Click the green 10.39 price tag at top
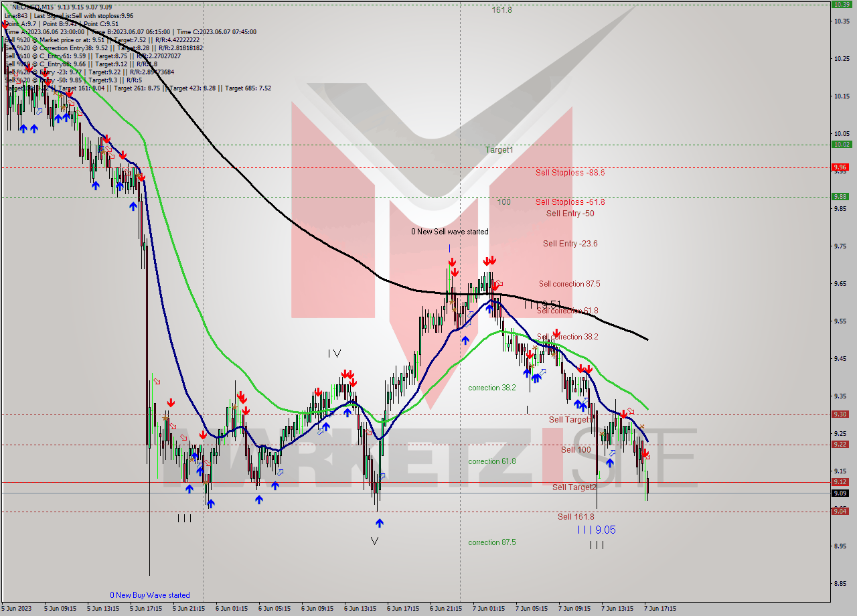This screenshot has height=616, width=857. (x=842, y=4)
